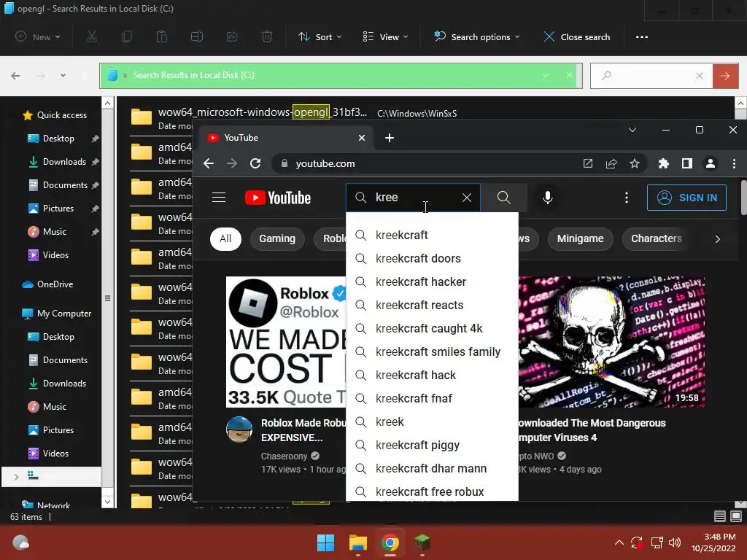This screenshot has height=560, width=747.
Task: Click the Cut scissors icon in File Explorer toolbar
Action: (92, 36)
